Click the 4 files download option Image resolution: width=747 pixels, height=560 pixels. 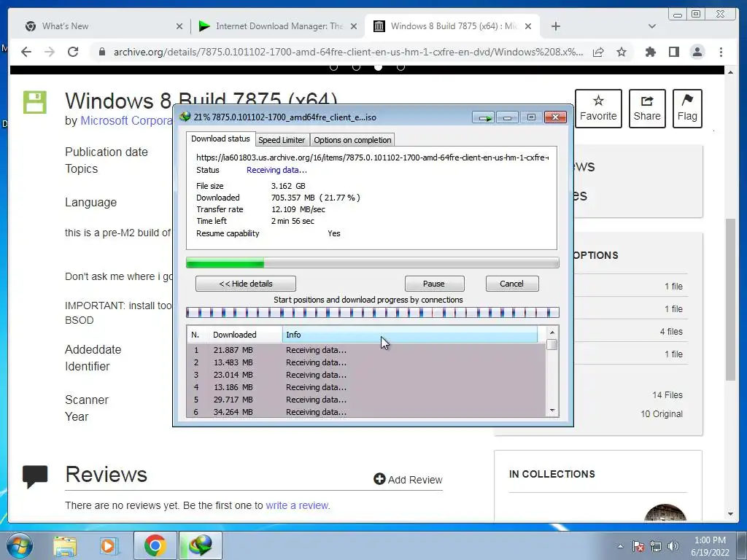coord(671,332)
